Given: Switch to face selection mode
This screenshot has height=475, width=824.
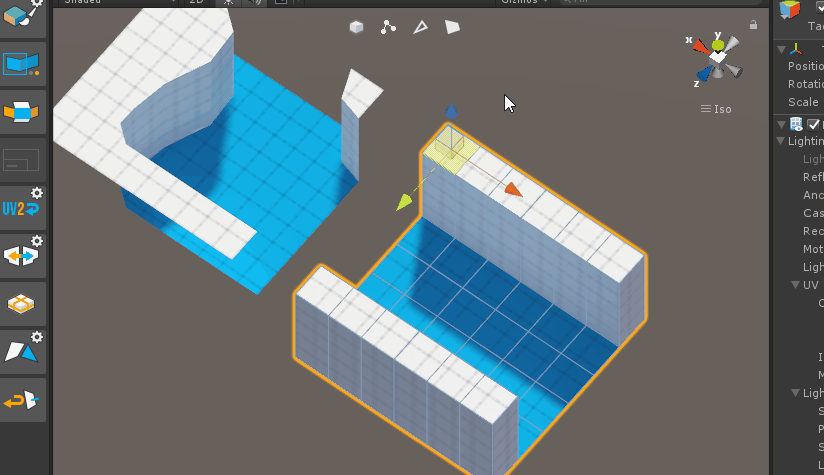Looking at the screenshot, I should click(x=452, y=27).
